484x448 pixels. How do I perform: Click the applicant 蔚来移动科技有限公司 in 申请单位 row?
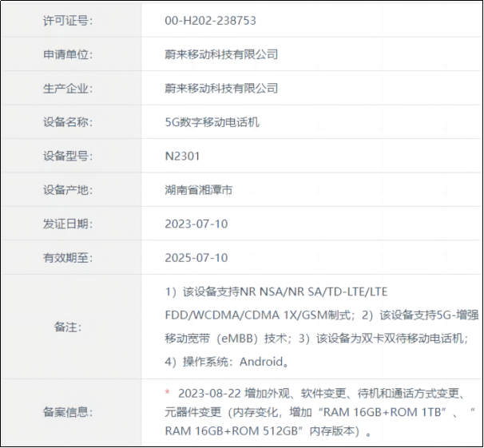221,54
